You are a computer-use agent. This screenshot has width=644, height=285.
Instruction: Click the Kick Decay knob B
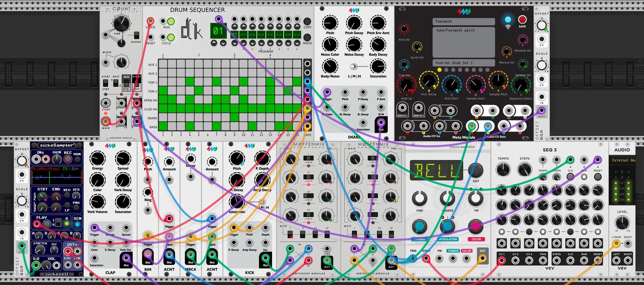click(x=429, y=81)
